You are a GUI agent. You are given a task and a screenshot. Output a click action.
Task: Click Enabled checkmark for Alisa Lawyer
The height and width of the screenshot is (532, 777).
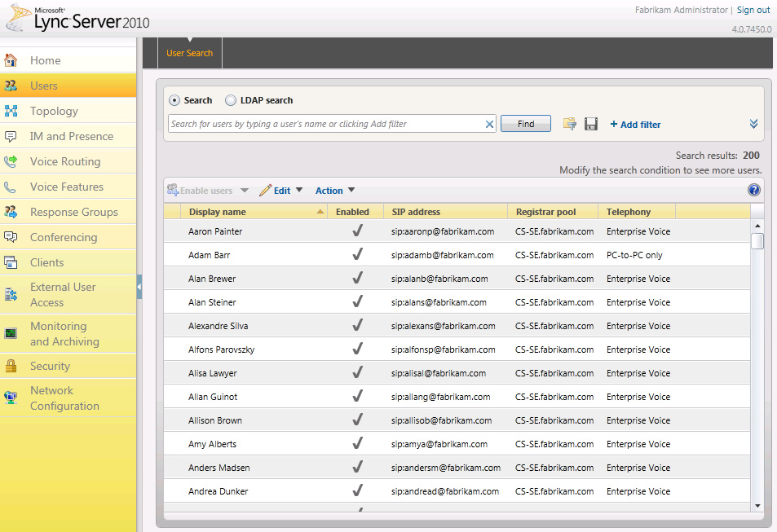coord(357,372)
